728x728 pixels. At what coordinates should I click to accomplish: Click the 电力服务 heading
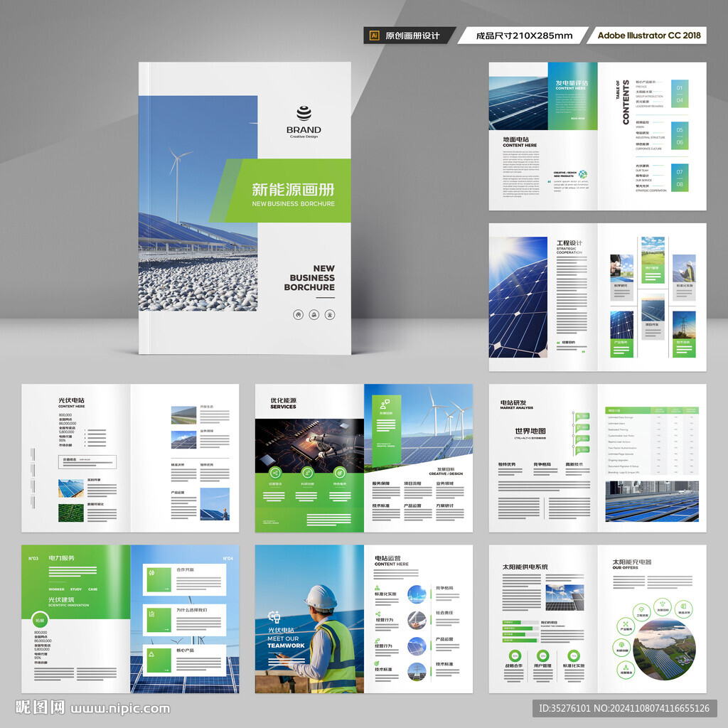61,557
